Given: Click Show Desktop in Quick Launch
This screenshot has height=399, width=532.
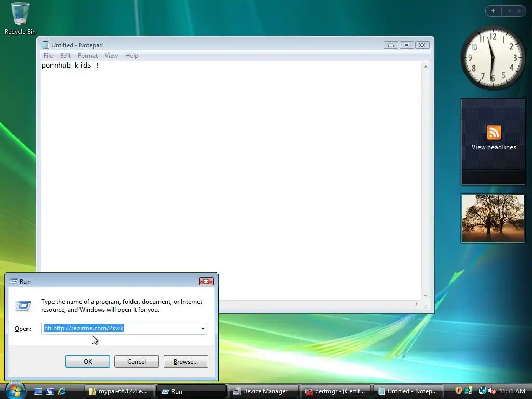Looking at the screenshot, I should (x=37, y=391).
